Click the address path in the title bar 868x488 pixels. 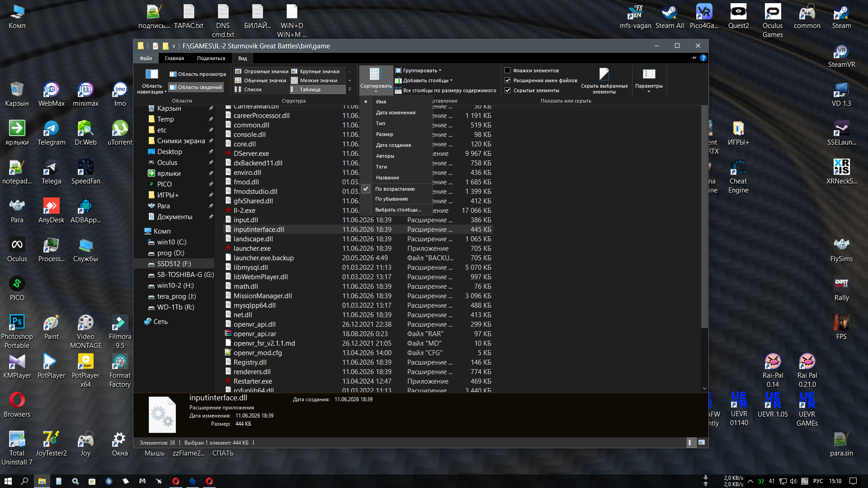(x=256, y=46)
